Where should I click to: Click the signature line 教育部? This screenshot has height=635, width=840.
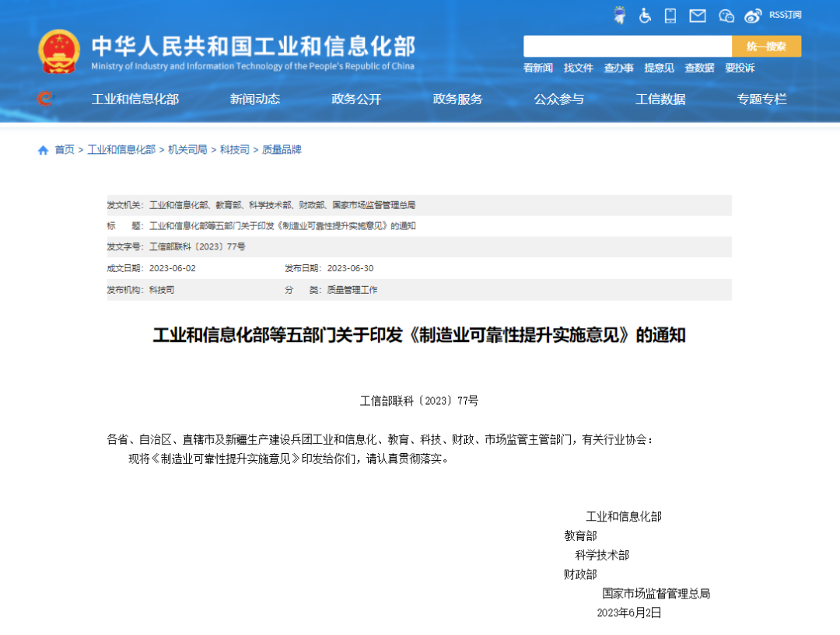pos(580,536)
